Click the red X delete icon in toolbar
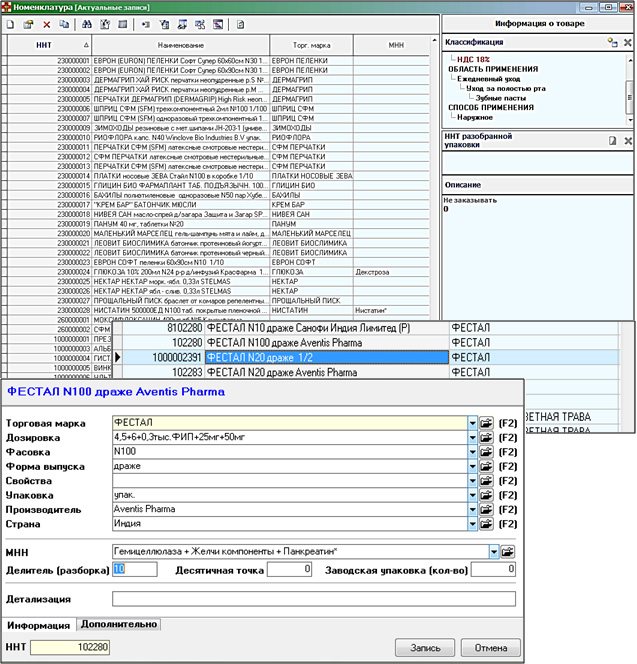This screenshot has width=637, height=664. [47, 25]
